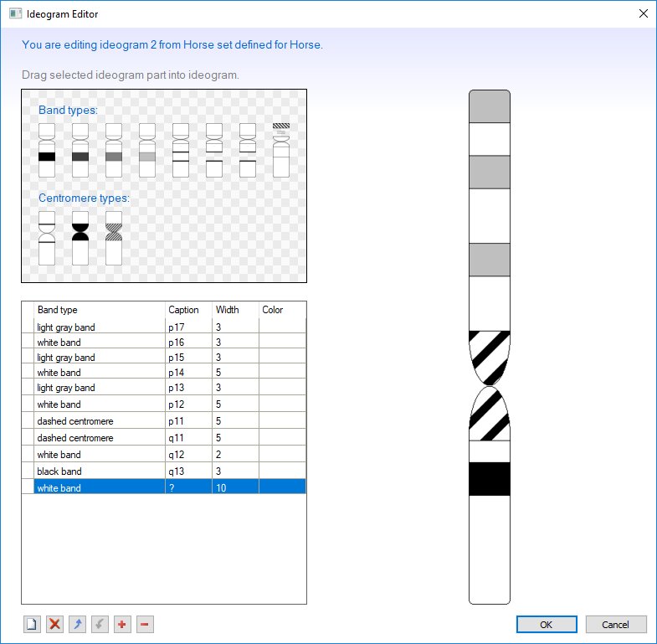Select the hatched-top band type icon

click(x=281, y=150)
